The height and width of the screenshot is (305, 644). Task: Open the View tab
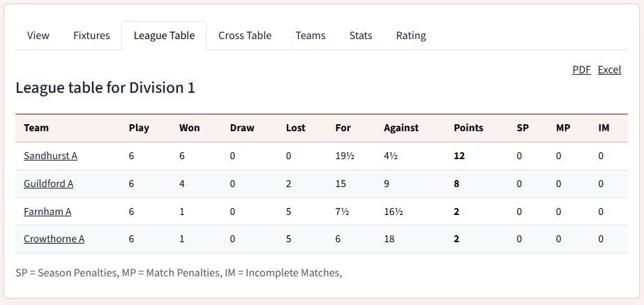(x=38, y=36)
